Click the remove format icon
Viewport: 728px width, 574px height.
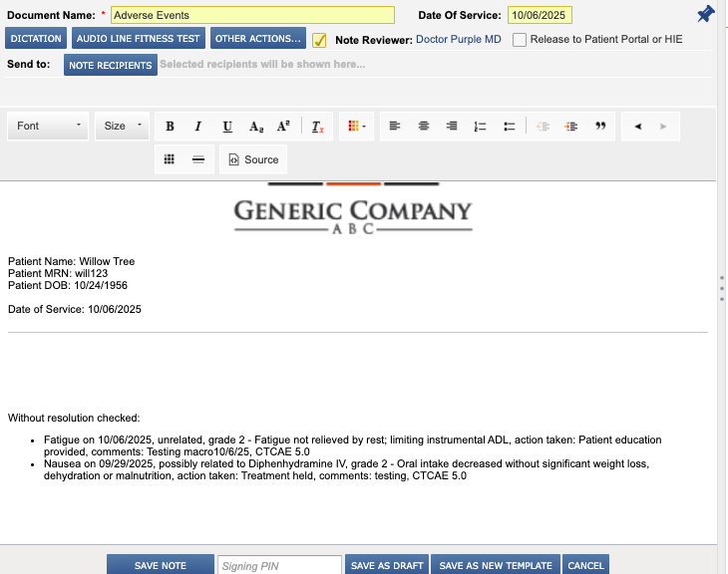click(317, 127)
